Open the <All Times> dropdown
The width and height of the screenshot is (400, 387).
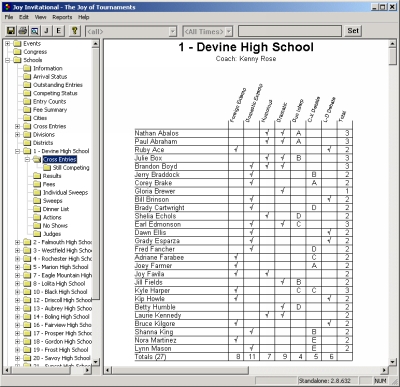pos(207,31)
